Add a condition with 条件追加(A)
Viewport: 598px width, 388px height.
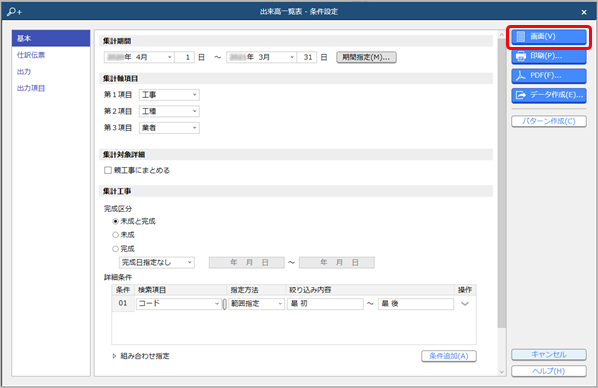point(448,356)
